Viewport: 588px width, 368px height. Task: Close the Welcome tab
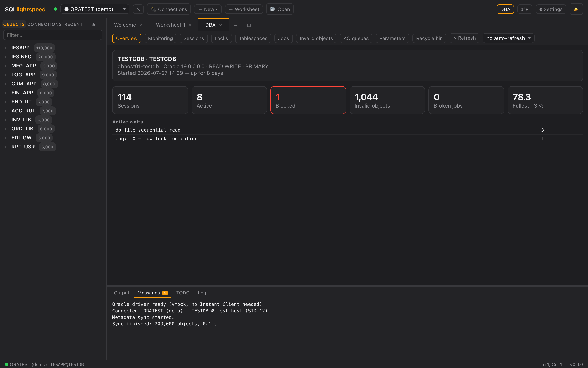click(x=141, y=25)
